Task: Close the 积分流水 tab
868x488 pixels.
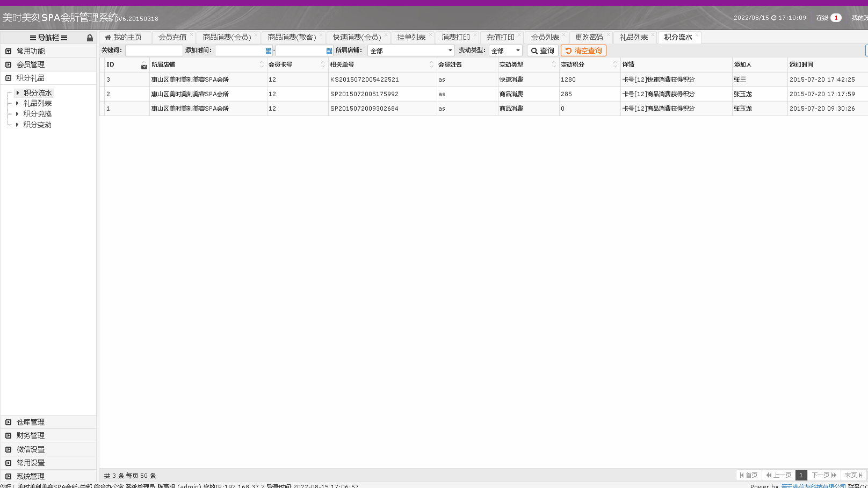Action: pyautogui.click(x=697, y=35)
